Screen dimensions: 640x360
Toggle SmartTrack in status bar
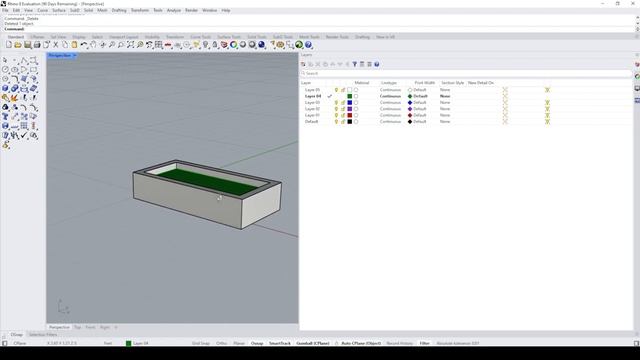coord(280,343)
